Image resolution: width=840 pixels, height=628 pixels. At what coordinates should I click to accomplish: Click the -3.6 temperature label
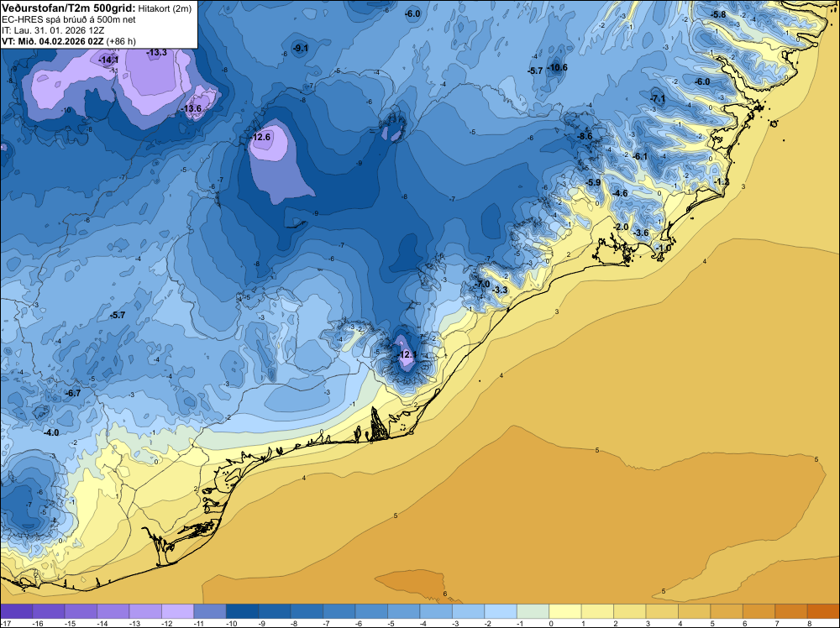[641, 233]
